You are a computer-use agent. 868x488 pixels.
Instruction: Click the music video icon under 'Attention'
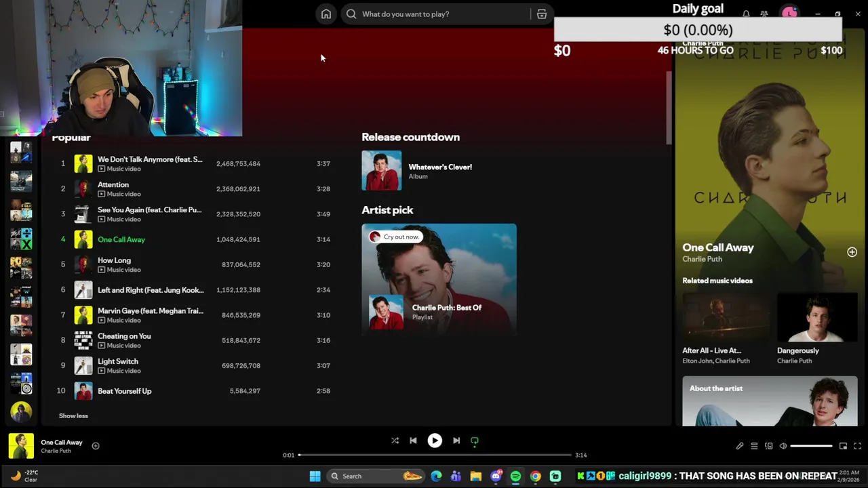pos(102,194)
